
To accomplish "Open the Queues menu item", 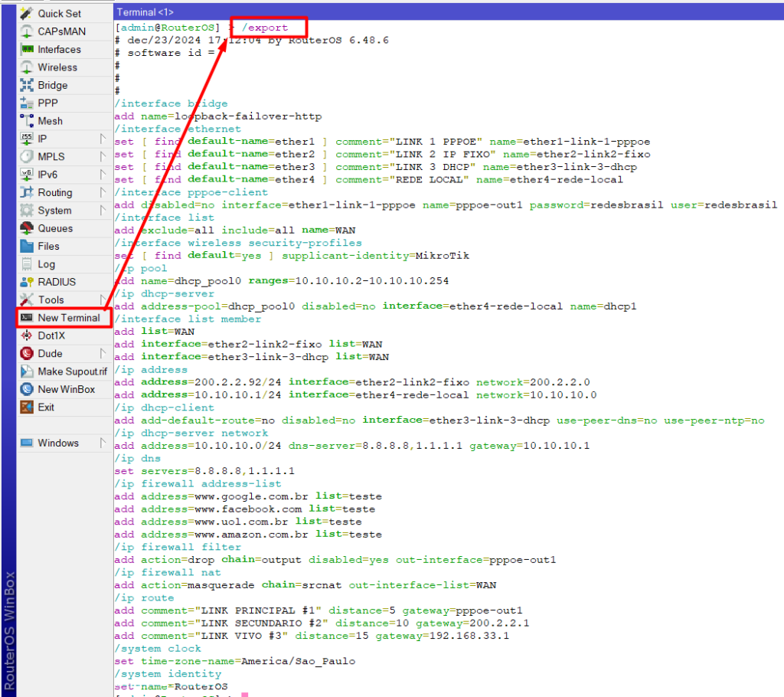I will (65, 228).
